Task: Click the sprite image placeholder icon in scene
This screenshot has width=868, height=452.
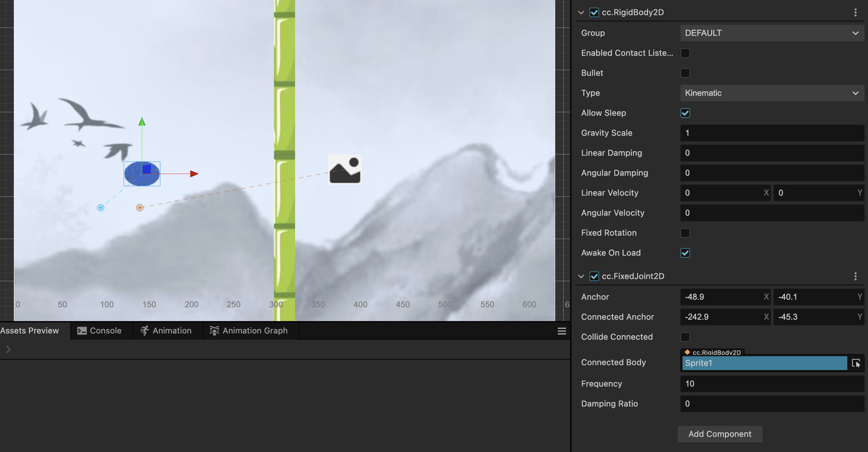Action: (x=345, y=170)
